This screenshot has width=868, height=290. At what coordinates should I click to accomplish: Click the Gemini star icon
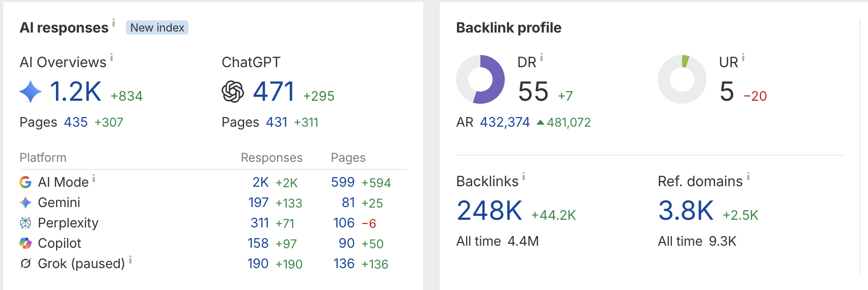[x=25, y=202]
